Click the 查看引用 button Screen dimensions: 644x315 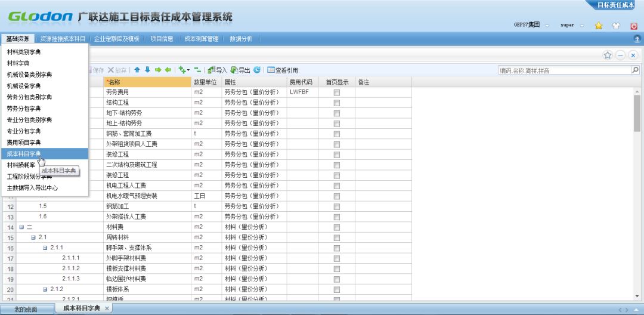(x=283, y=70)
